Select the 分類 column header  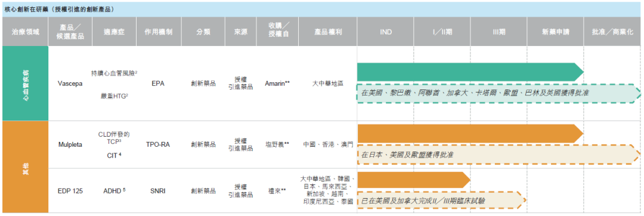203,32
